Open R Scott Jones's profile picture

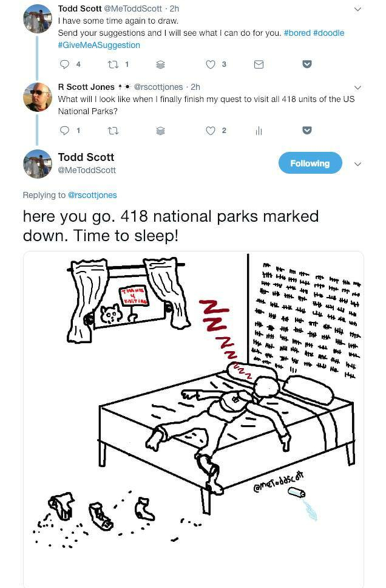point(38,97)
